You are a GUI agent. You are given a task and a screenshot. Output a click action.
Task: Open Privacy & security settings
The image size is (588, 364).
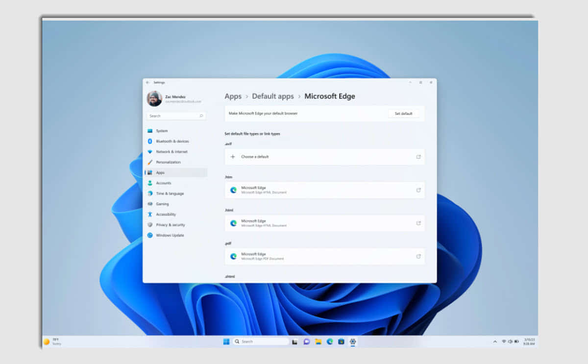point(176,225)
